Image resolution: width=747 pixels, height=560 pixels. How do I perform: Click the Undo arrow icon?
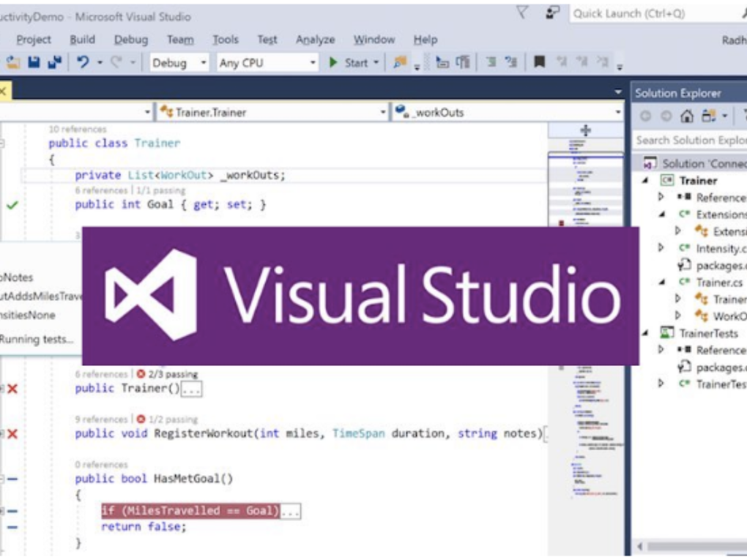click(83, 63)
